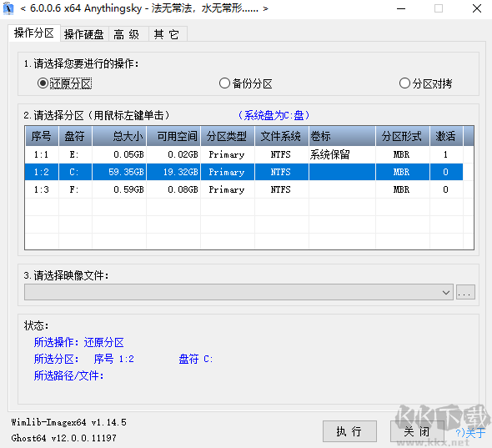This screenshot has width=492, height=448.
Task: Select partition row 1:3
Action: click(243, 189)
